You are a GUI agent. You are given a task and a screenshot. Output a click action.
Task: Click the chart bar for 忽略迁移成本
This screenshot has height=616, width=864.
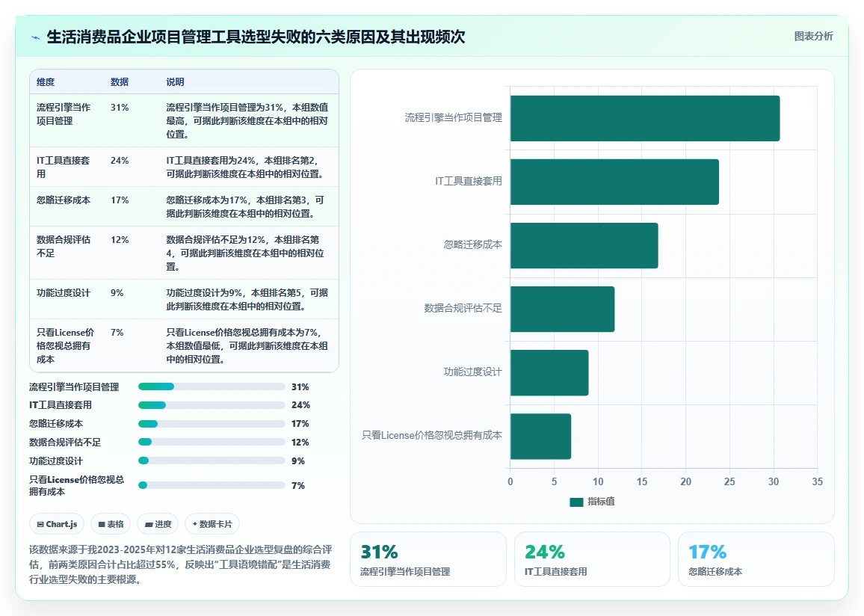pos(584,246)
